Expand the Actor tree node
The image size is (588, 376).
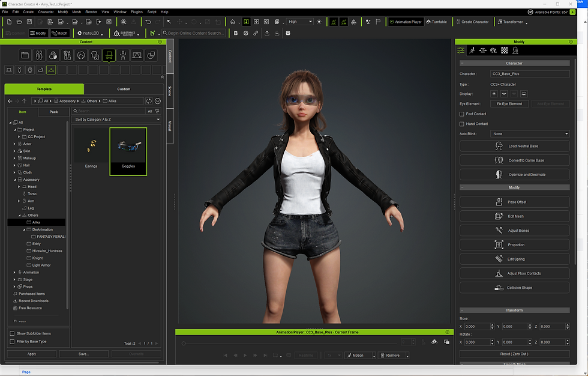tap(14, 144)
